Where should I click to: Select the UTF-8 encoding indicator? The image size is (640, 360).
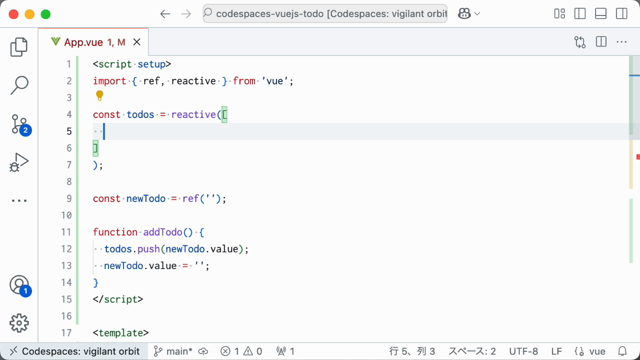click(523, 351)
